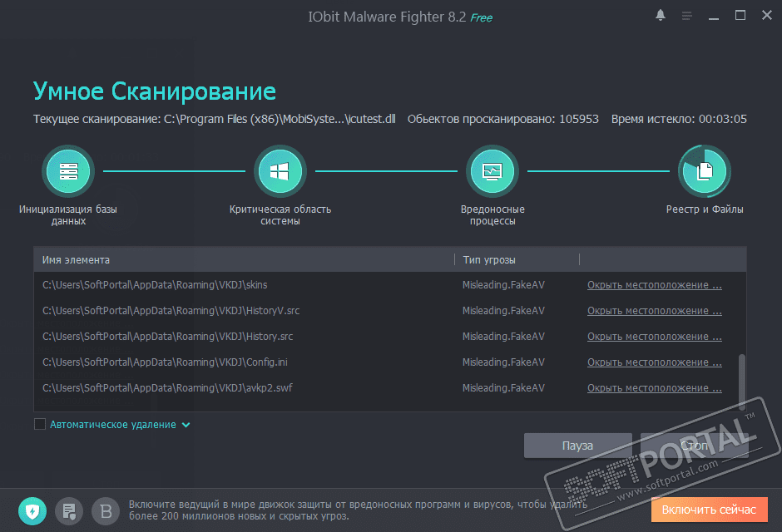The height and width of the screenshot is (532, 782).
Task: Click the Вредоносные процессы label
Action: 492,215
